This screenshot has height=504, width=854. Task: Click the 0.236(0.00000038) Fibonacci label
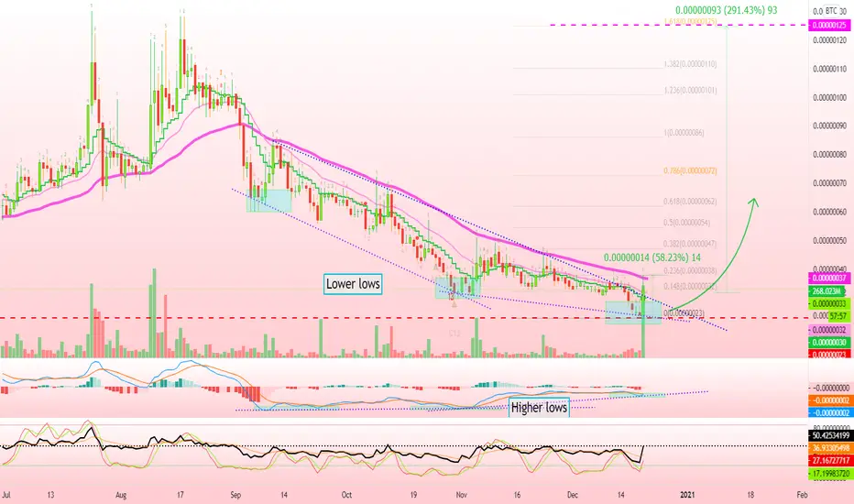pyautogui.click(x=690, y=271)
